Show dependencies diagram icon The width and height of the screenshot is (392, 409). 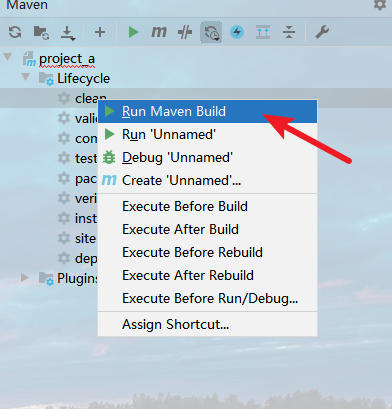(x=263, y=32)
